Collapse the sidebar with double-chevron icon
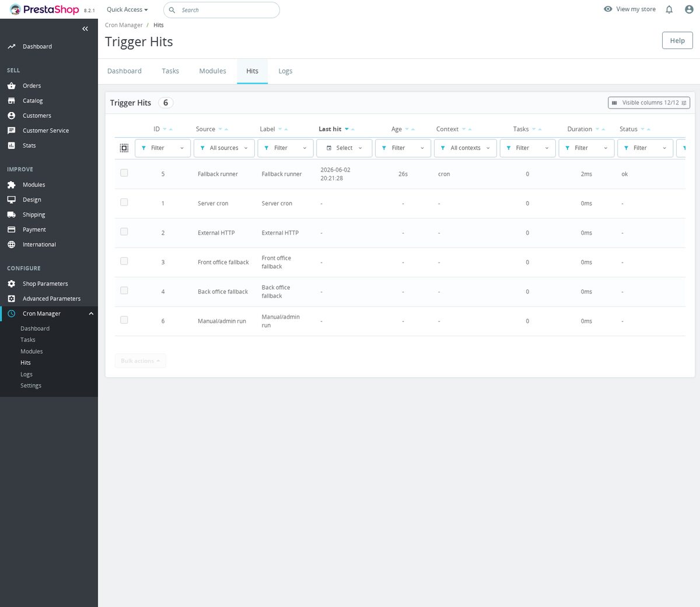 pyautogui.click(x=85, y=29)
